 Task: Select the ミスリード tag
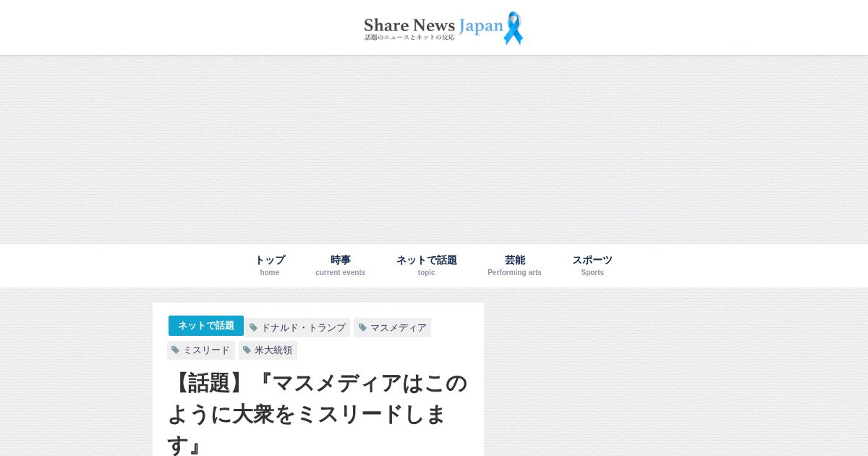(x=201, y=350)
